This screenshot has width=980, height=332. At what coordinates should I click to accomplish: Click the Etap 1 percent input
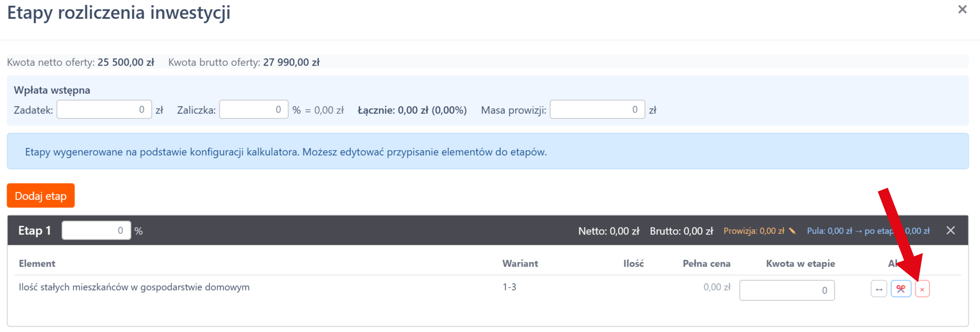(96, 231)
